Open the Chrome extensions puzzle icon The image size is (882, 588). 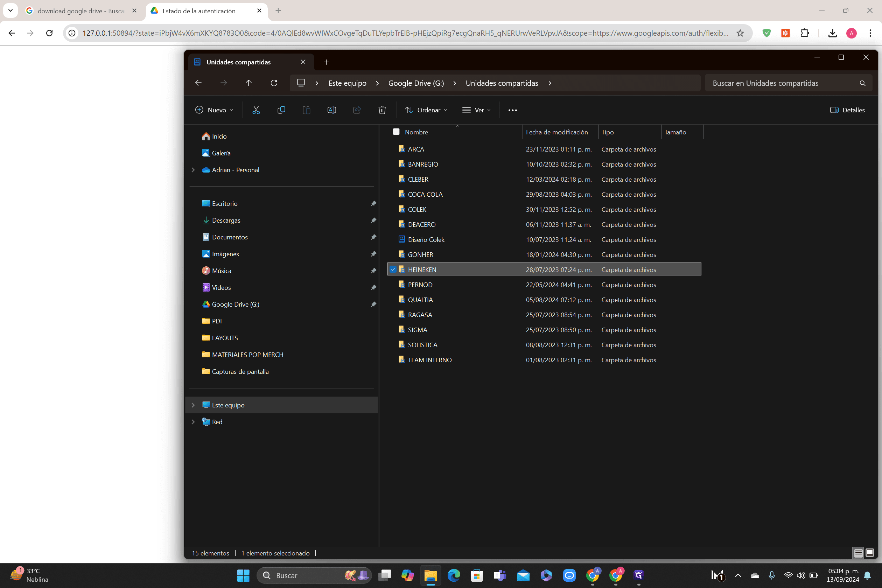pyautogui.click(x=804, y=33)
